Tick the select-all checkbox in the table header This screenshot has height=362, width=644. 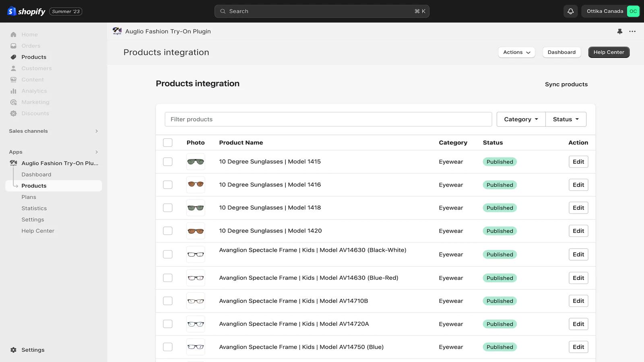tap(167, 142)
